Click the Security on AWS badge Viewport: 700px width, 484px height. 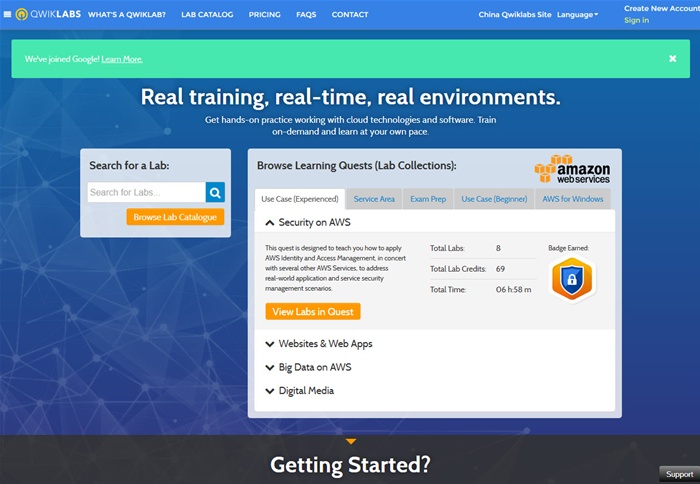pyautogui.click(x=572, y=279)
